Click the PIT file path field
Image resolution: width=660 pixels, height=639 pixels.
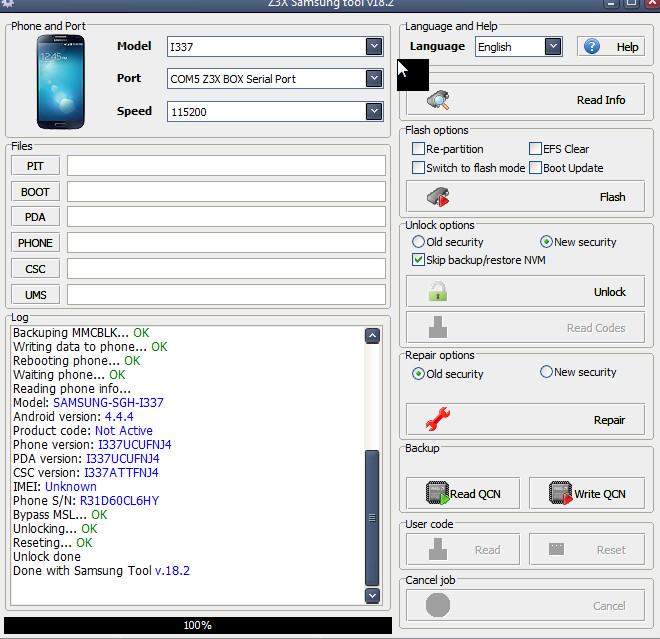click(x=226, y=166)
